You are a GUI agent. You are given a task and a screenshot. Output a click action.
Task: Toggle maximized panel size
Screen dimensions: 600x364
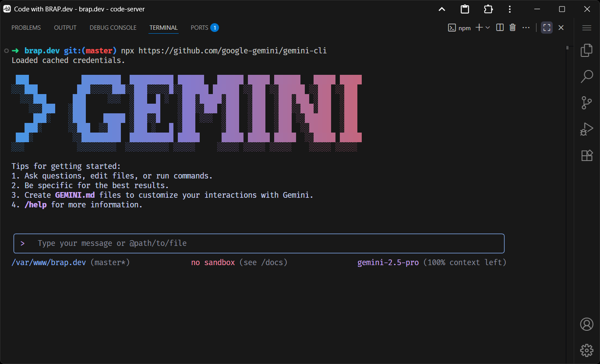click(x=547, y=28)
